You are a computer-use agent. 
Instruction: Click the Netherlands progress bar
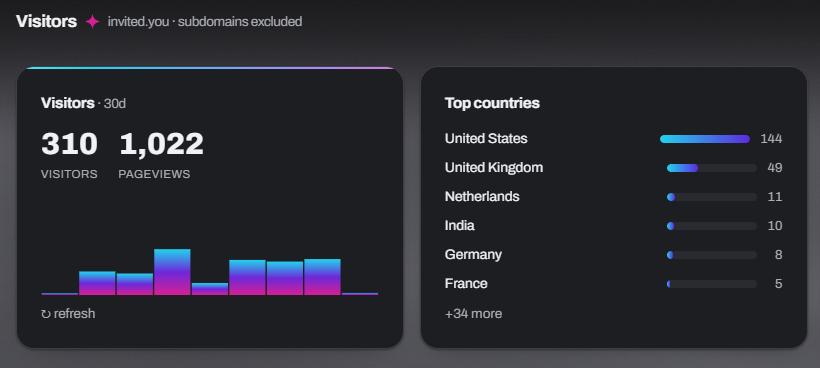point(712,197)
